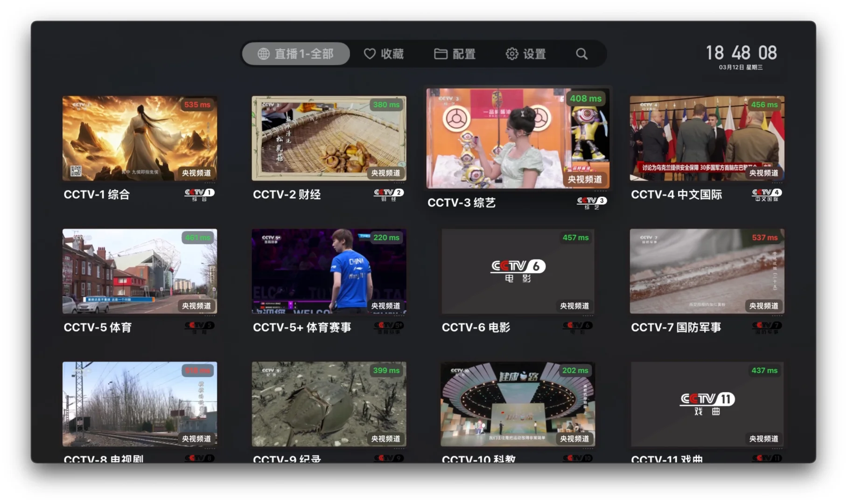Image resolution: width=847 pixels, height=504 pixels.
Task: Click the heart icon next to 收藏
Action: (370, 54)
